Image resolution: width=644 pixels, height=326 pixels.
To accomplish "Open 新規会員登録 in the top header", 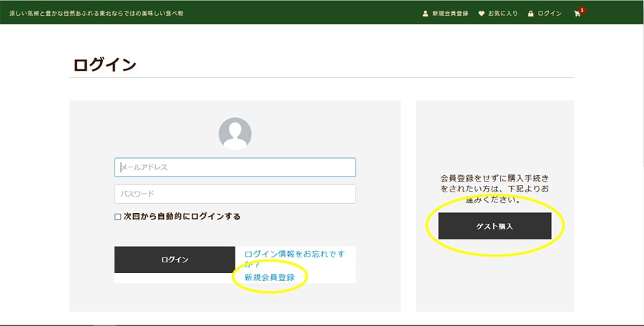I will tap(450, 14).
